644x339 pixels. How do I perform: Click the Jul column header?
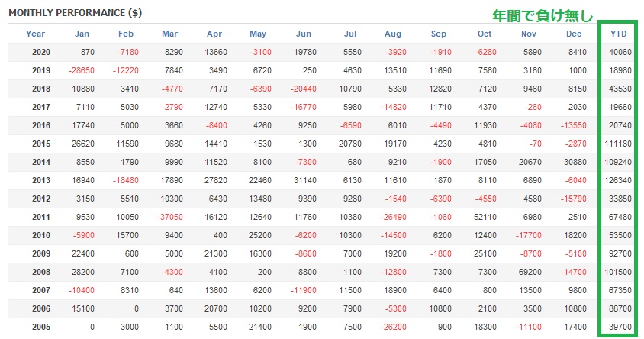(x=350, y=34)
